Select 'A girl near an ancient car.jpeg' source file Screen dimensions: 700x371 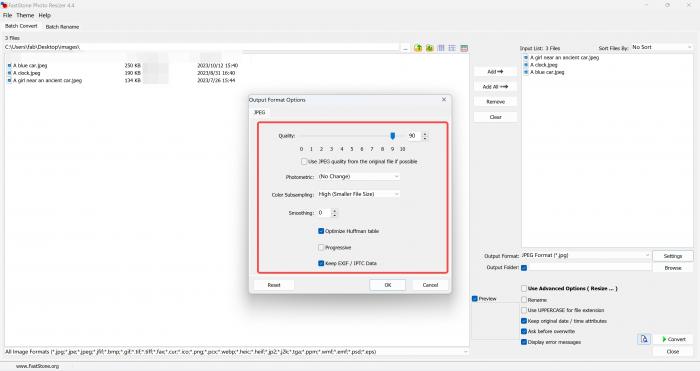tap(47, 80)
